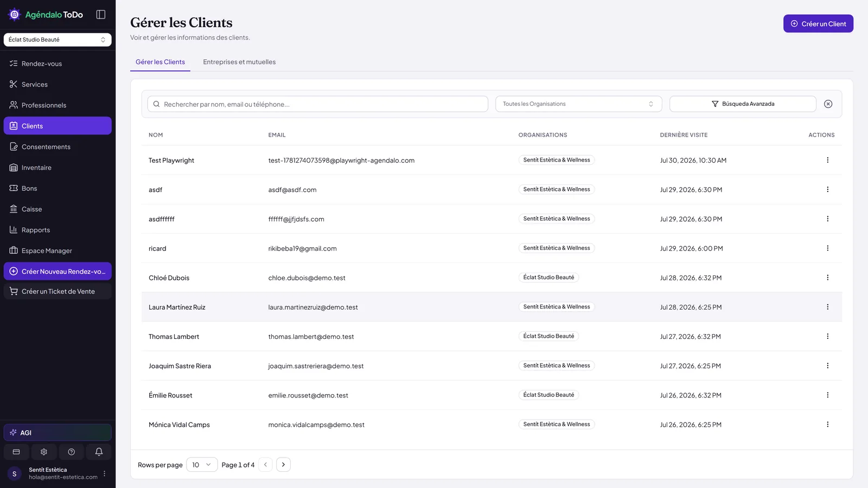The image size is (868, 488).
Task: Collapse the sidebar panel icon
Action: tap(101, 15)
